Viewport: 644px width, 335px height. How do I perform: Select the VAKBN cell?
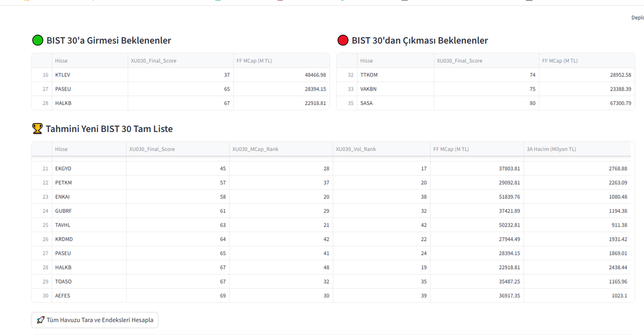(395, 89)
